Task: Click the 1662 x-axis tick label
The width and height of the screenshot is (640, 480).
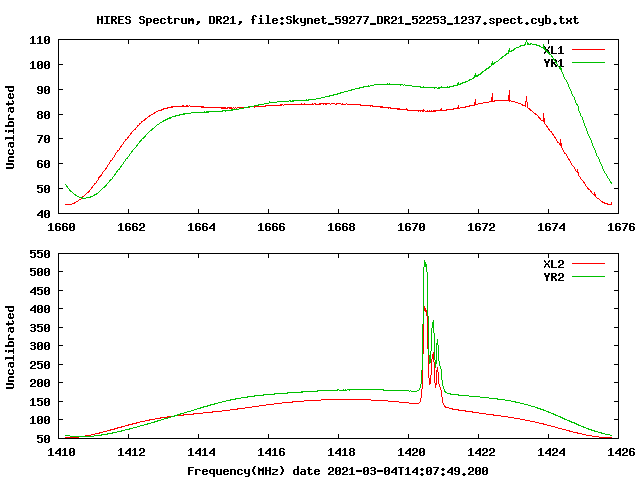Action: tap(131, 227)
